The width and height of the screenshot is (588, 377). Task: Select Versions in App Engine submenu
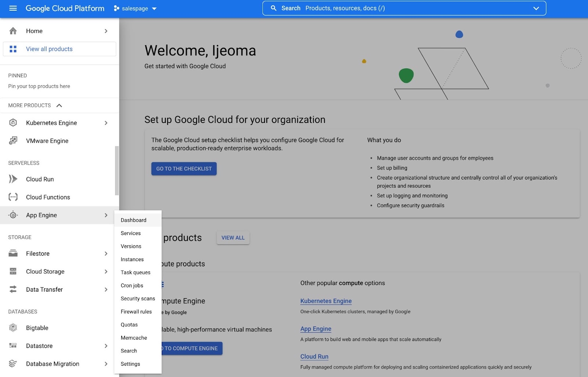point(138,246)
